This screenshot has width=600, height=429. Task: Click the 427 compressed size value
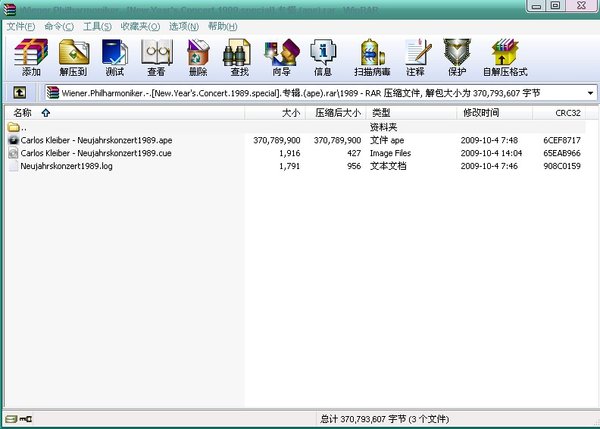354,153
